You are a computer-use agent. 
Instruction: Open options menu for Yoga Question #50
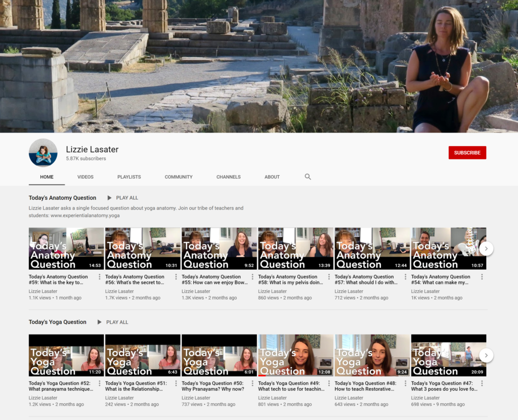pos(252,384)
